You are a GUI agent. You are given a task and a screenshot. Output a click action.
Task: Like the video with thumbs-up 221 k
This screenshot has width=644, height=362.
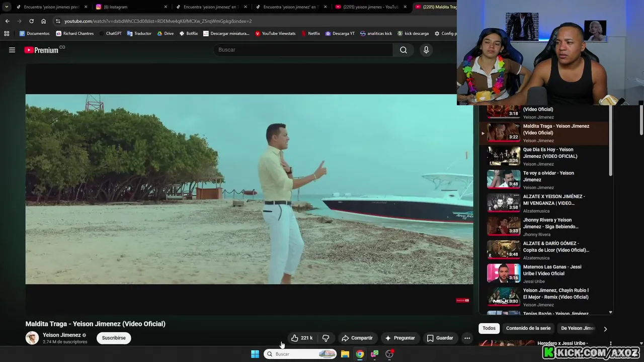click(x=302, y=338)
